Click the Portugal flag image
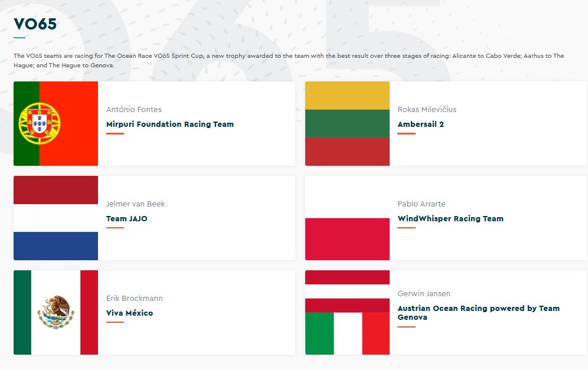588x370 pixels. point(55,123)
